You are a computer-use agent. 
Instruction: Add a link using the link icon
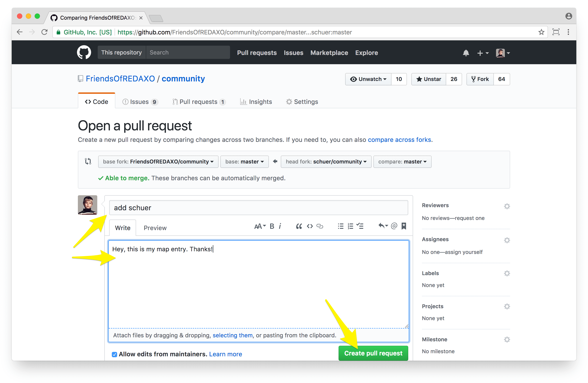320,226
